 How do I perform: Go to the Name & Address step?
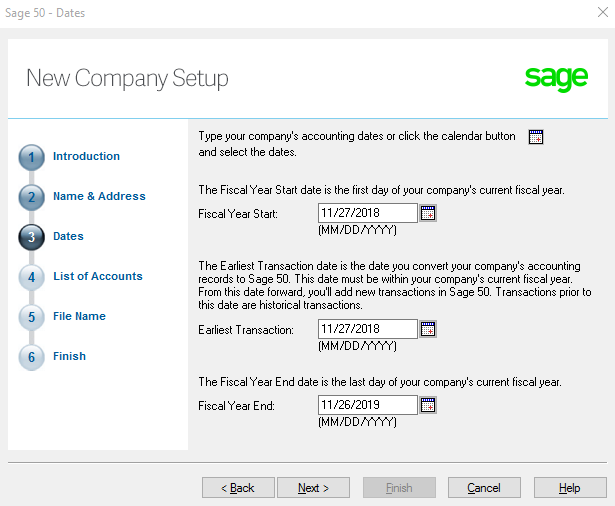tap(99, 196)
